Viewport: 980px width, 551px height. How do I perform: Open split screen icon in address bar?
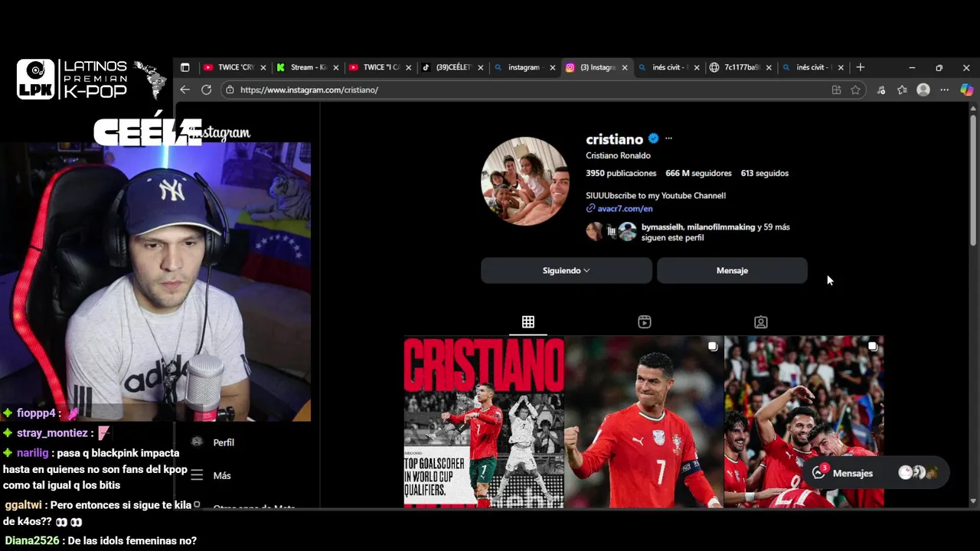pyautogui.click(x=836, y=90)
